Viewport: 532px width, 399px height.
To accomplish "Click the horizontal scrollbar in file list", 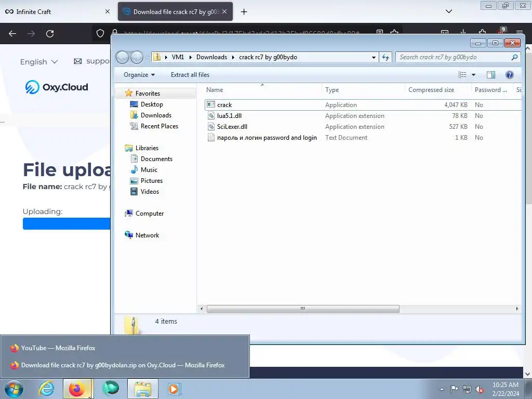I will click(303, 309).
